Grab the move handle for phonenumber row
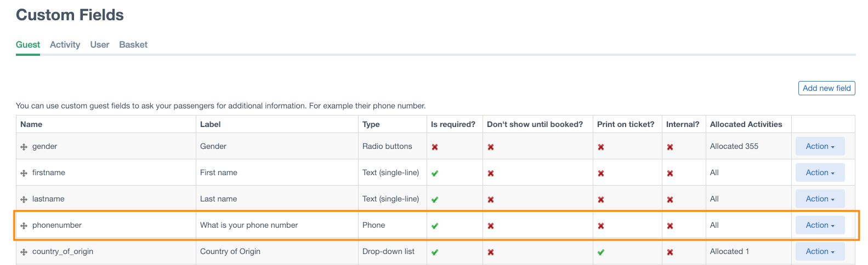Image resolution: width=868 pixels, height=265 pixels. click(24, 226)
